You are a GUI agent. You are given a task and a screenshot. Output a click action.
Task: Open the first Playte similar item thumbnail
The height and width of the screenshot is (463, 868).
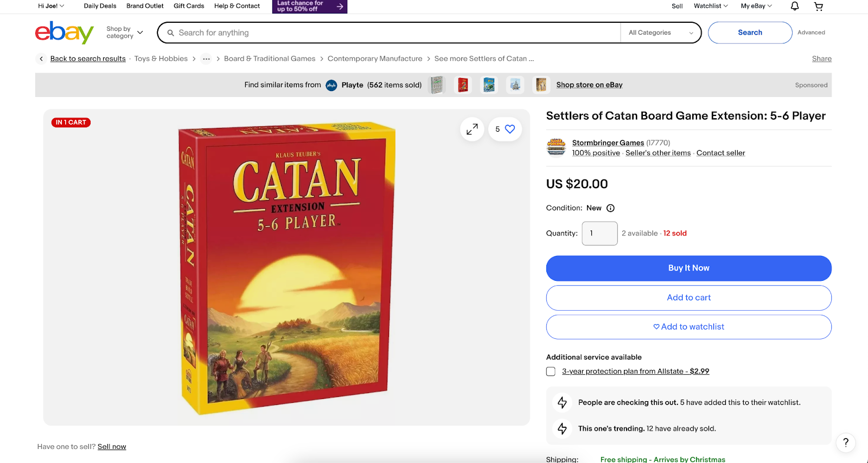437,85
